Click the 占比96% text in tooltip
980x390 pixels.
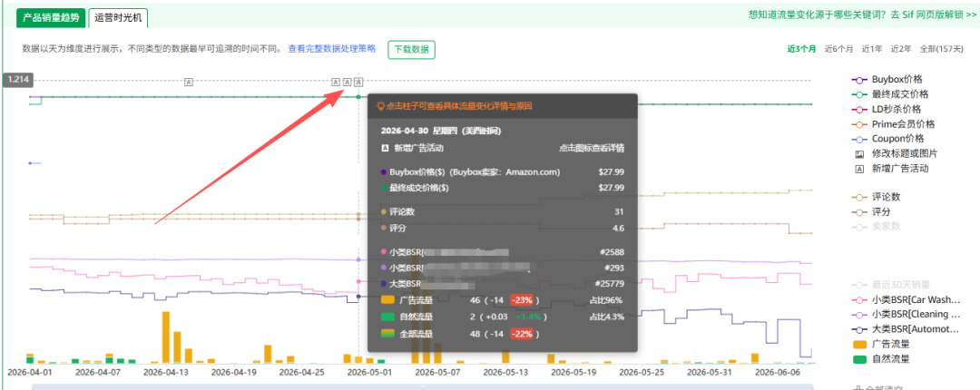point(606,300)
